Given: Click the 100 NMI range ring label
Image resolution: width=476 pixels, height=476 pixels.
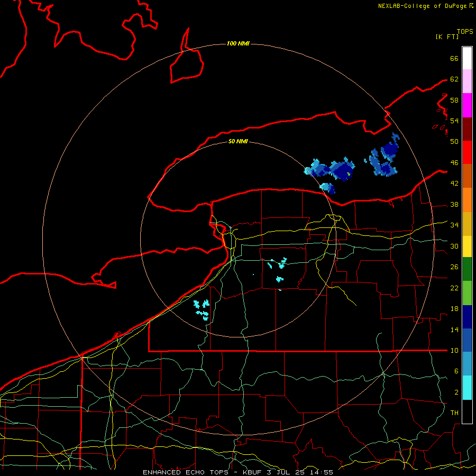Looking at the screenshot, I should pyautogui.click(x=238, y=43).
